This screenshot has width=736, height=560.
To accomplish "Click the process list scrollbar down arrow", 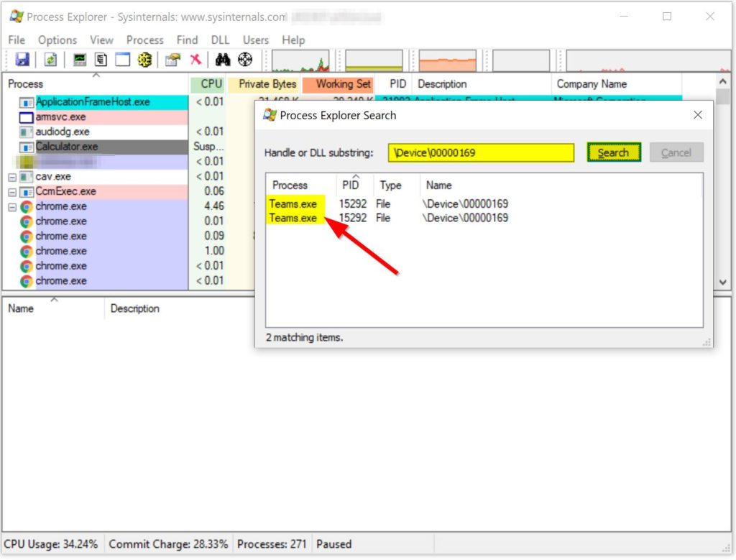I will coord(724,283).
